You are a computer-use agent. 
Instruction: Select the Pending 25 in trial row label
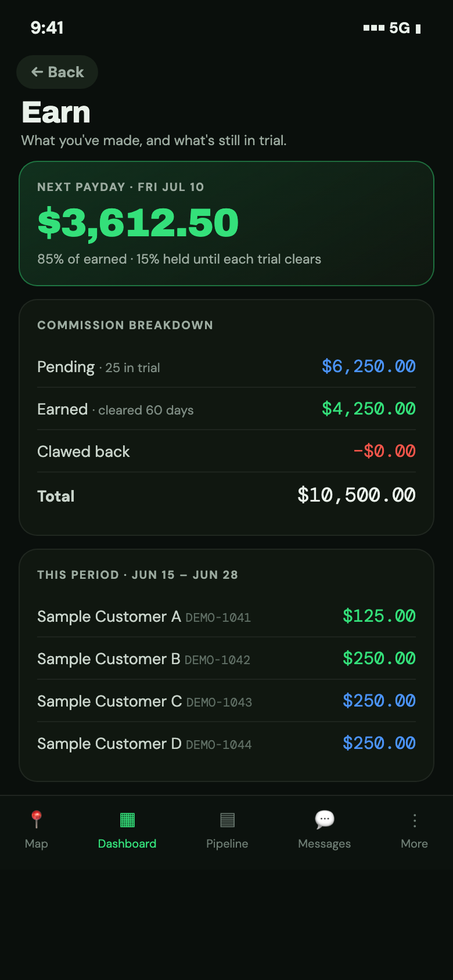[x=99, y=367]
